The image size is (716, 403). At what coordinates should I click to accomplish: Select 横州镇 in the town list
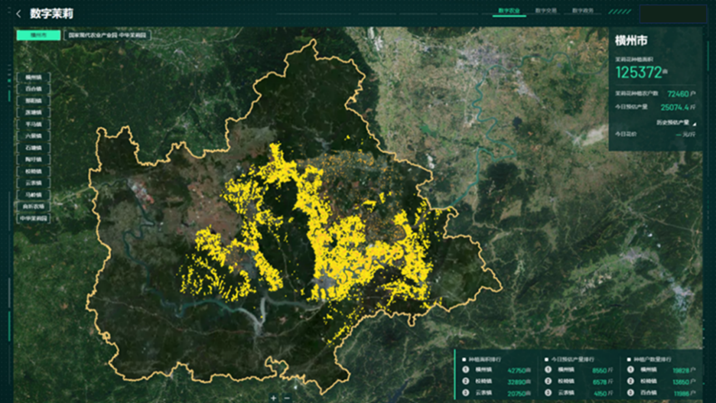(34, 78)
